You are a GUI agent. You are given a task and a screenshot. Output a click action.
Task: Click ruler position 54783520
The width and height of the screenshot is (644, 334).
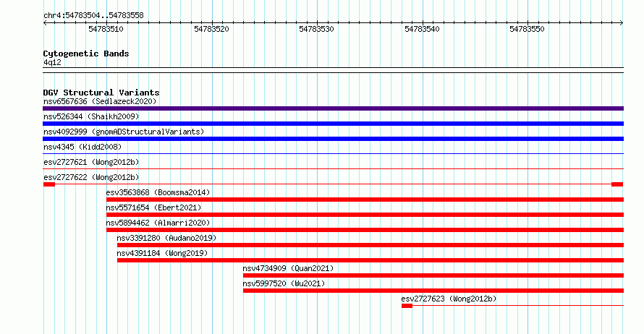tap(211, 29)
